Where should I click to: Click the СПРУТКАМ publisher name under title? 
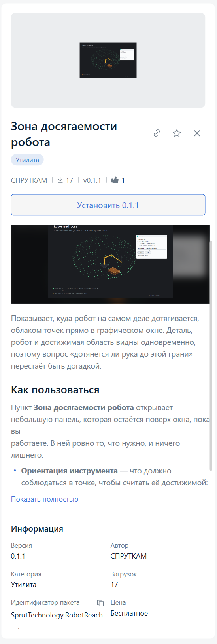pyautogui.click(x=29, y=180)
